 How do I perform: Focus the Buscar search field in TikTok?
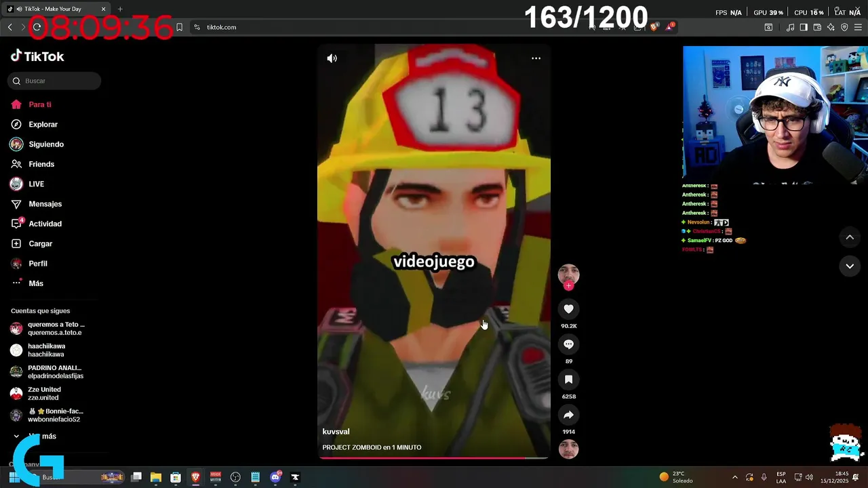click(x=54, y=81)
